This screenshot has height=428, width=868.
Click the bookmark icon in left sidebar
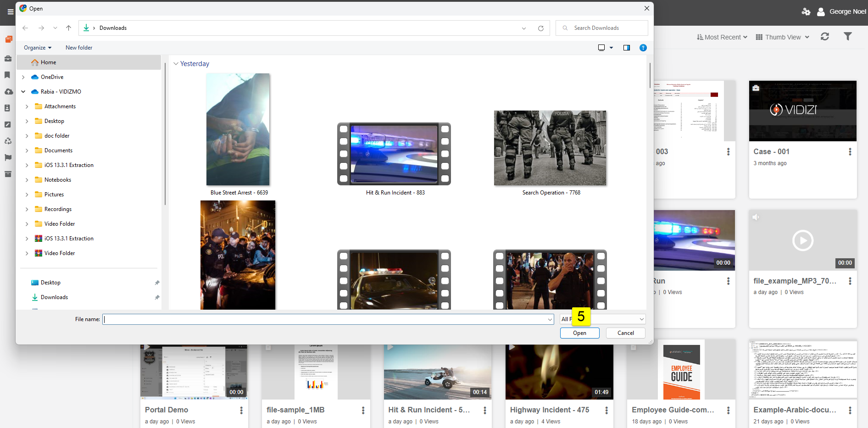coord(7,75)
